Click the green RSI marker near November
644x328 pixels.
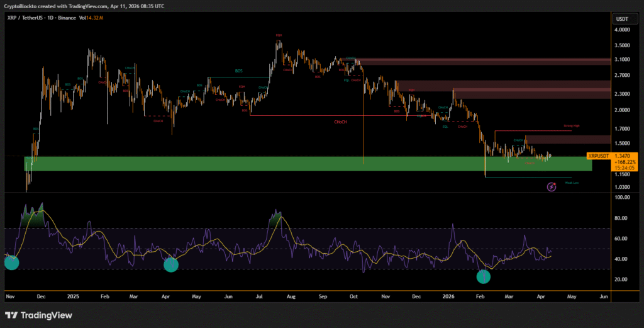coord(11,263)
